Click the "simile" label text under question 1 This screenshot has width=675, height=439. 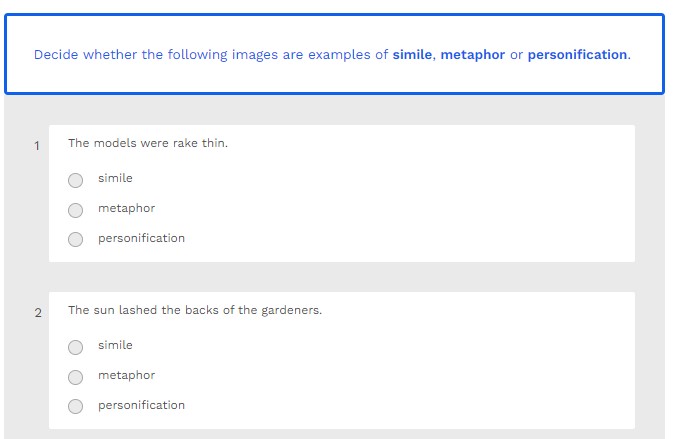[x=115, y=178]
